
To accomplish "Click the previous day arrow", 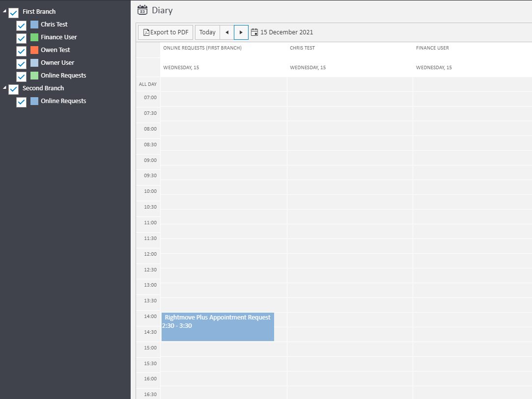I will pyautogui.click(x=226, y=32).
